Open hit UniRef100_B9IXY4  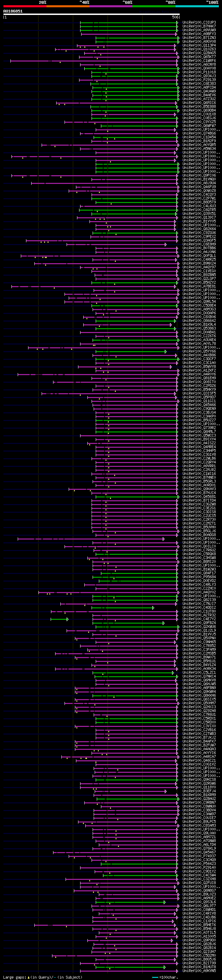click(199, 439)
